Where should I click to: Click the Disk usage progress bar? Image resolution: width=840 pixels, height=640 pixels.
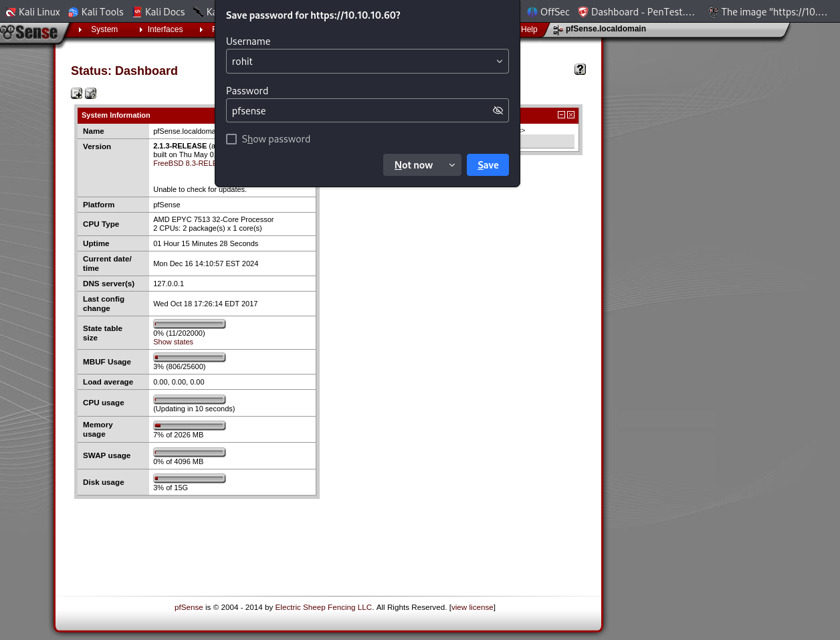click(189, 479)
